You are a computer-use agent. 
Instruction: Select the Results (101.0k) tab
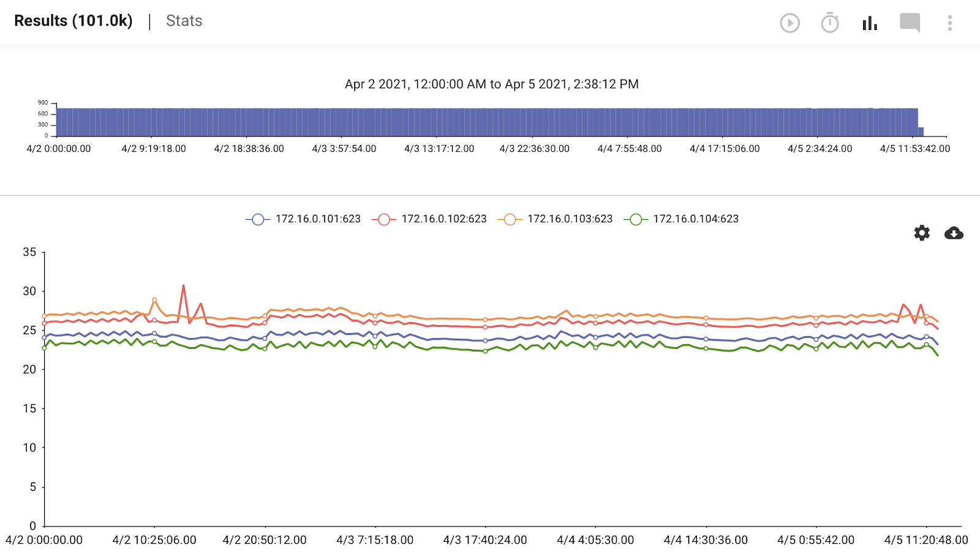(73, 21)
